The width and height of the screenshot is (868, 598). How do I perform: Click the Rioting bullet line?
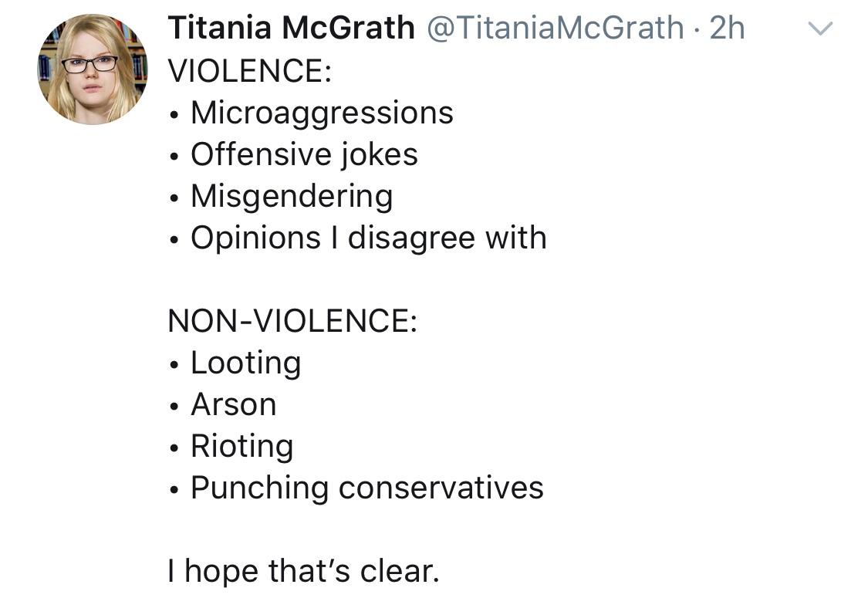tap(231, 446)
